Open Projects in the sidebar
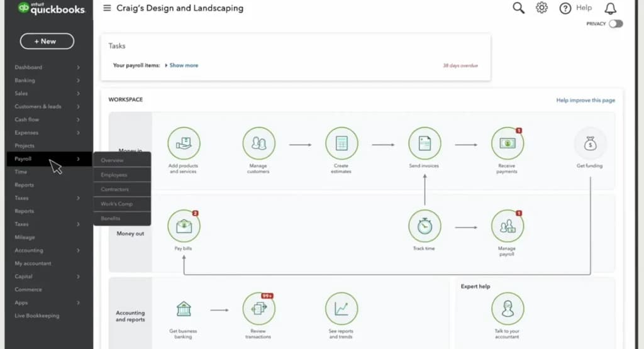Image resolution: width=644 pixels, height=349 pixels. pos(25,146)
